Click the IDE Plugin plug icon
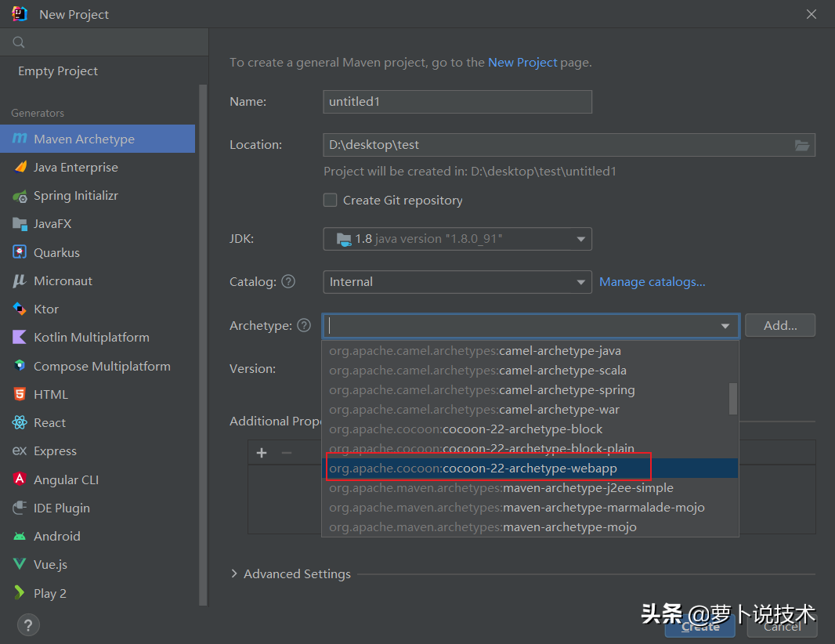Viewport: 835px width, 644px height. pyautogui.click(x=20, y=508)
